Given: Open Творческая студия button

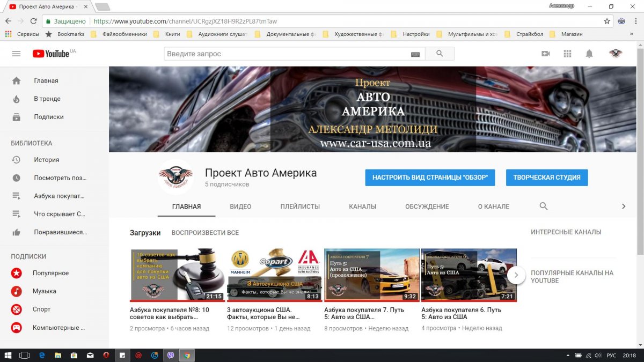Looking at the screenshot, I should 547,178.
